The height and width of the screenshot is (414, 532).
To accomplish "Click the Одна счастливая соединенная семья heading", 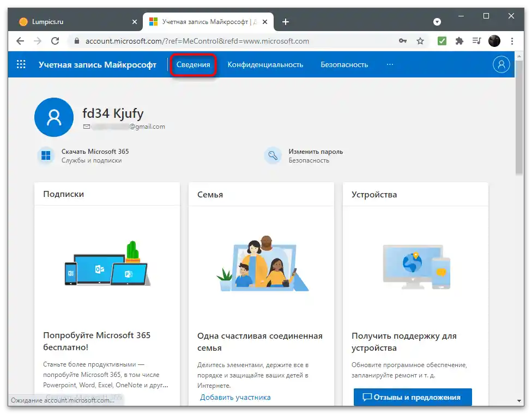I will [260, 341].
